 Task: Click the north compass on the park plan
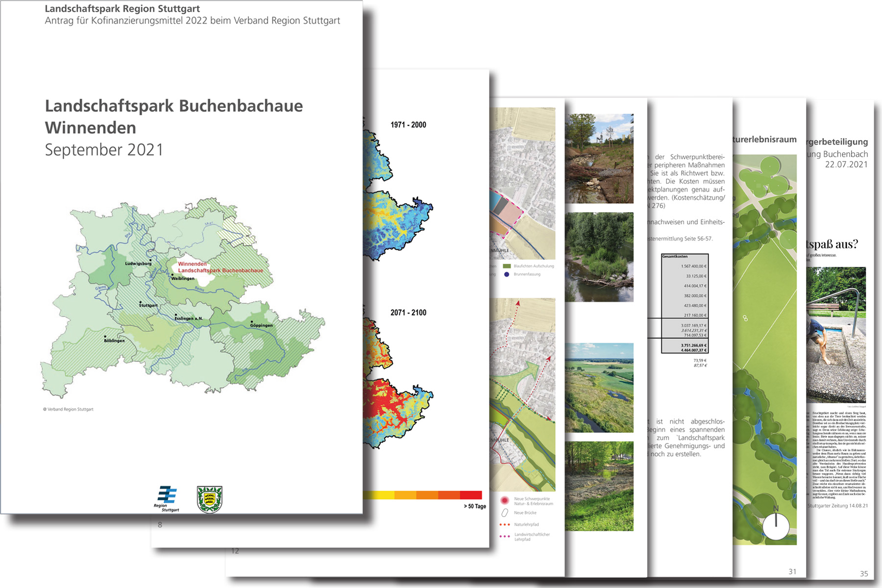[776, 525]
